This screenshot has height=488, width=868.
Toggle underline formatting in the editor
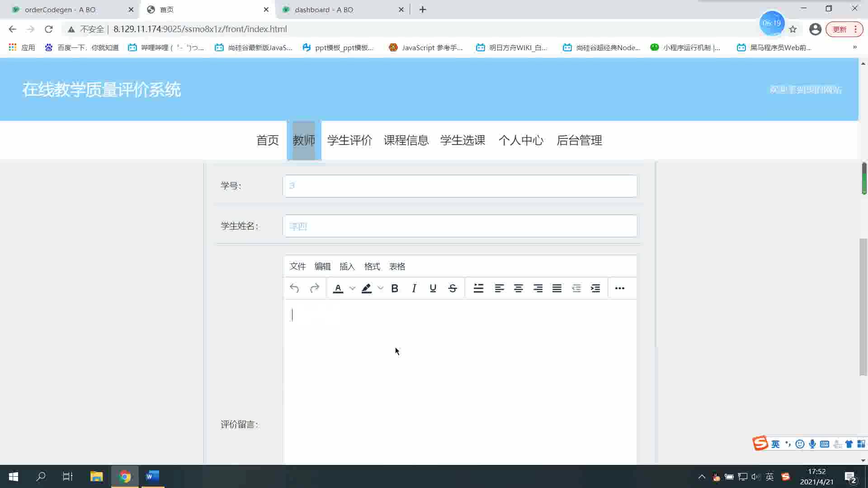[x=433, y=288]
